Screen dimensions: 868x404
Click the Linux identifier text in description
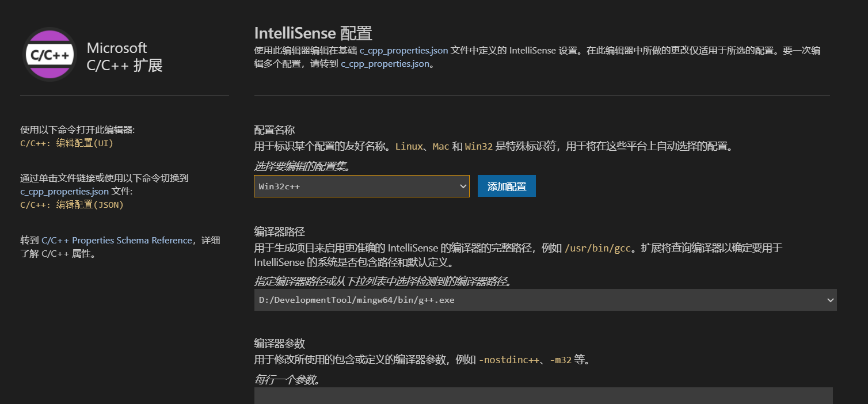tap(409, 146)
